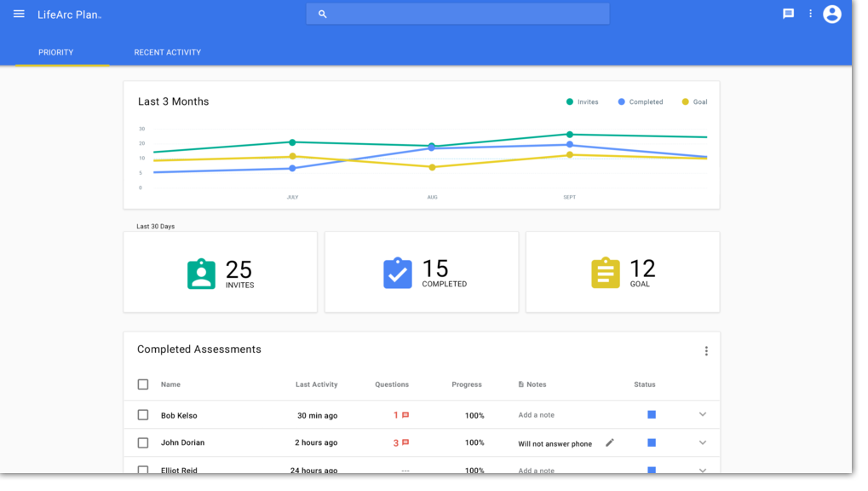
Task: Click the Goal data point at July
Action: pyautogui.click(x=292, y=156)
